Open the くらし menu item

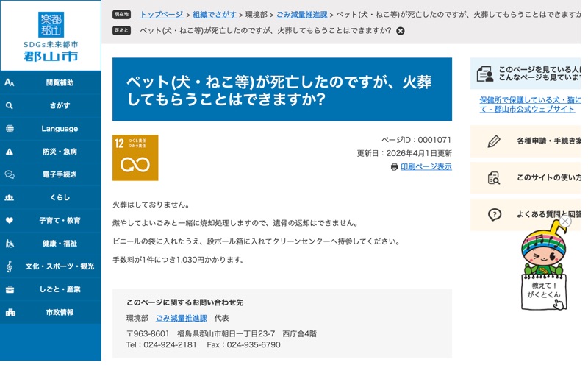point(51,197)
